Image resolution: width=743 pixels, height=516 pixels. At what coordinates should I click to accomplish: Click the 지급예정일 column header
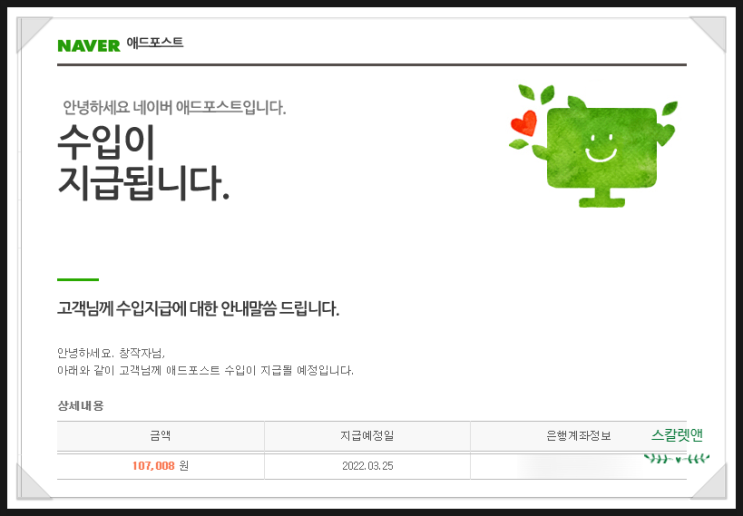click(x=367, y=436)
